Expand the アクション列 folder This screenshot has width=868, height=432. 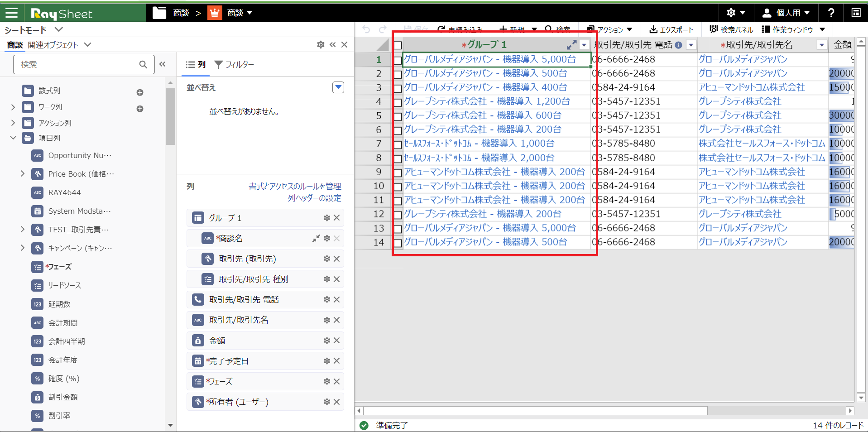coord(13,123)
